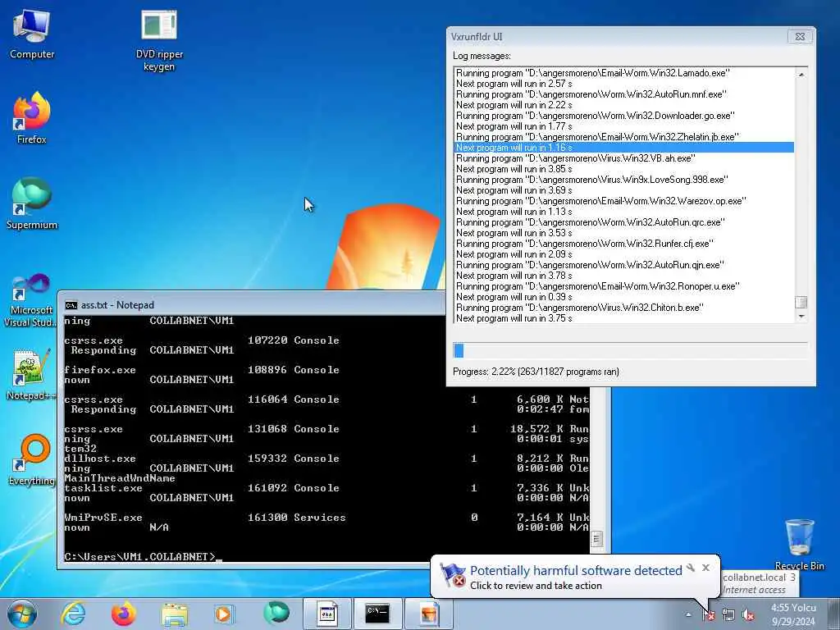This screenshot has height=630, width=840.
Task: Dismiss the harmful software notification balloon
Action: click(705, 568)
